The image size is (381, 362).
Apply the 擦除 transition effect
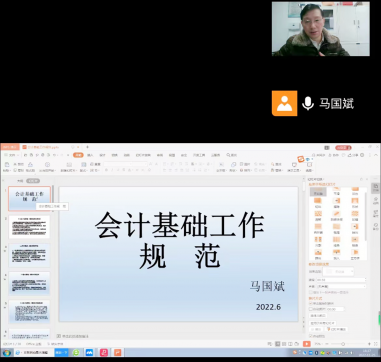(x=337, y=203)
